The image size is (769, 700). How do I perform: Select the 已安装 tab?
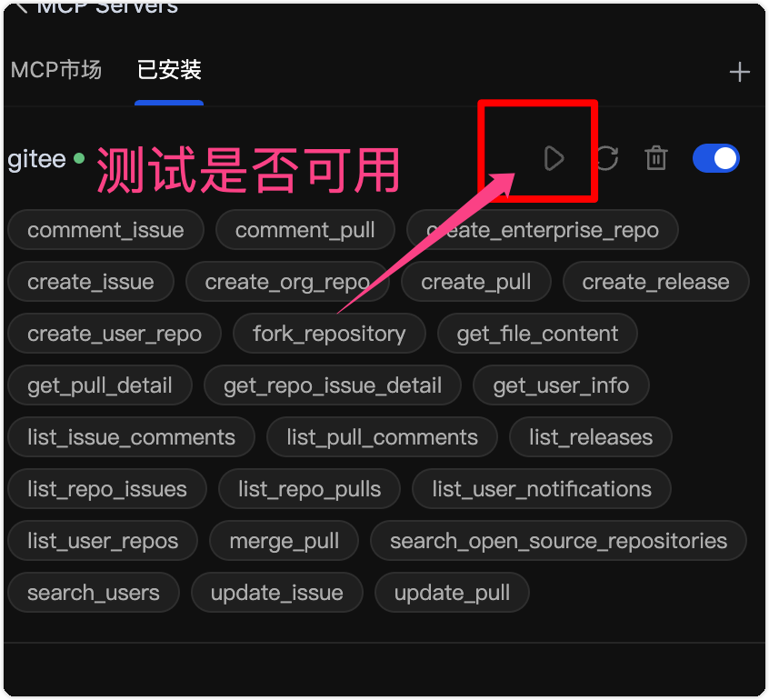point(169,70)
